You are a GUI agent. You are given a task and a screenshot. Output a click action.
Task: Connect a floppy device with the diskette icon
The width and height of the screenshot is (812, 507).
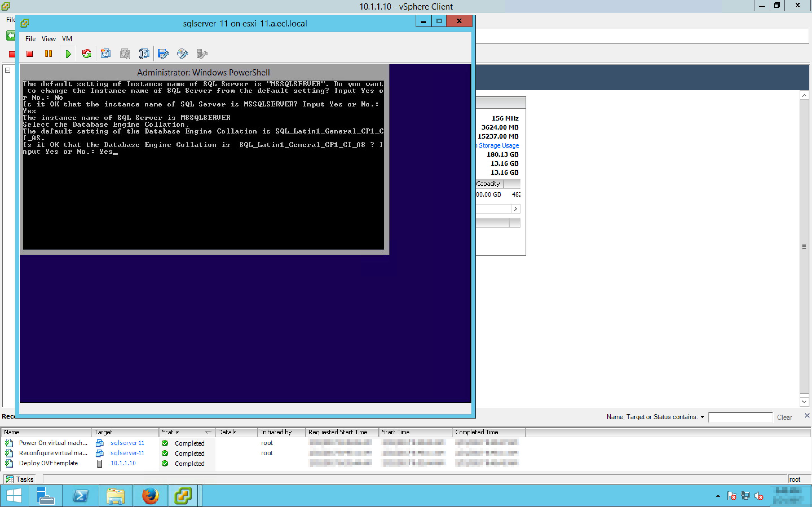point(163,54)
